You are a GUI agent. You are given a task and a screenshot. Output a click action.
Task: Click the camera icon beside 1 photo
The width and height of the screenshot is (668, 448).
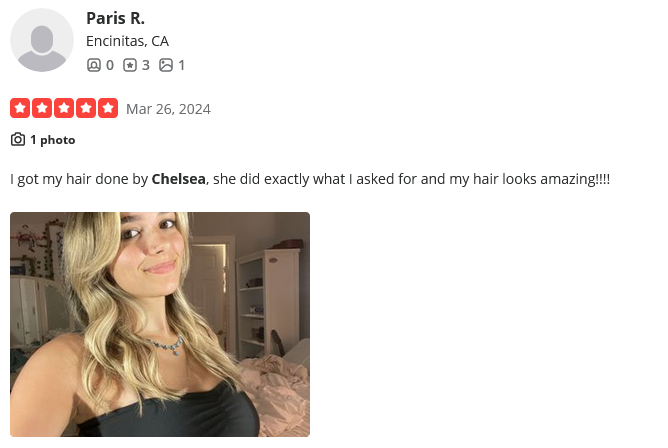coord(18,140)
